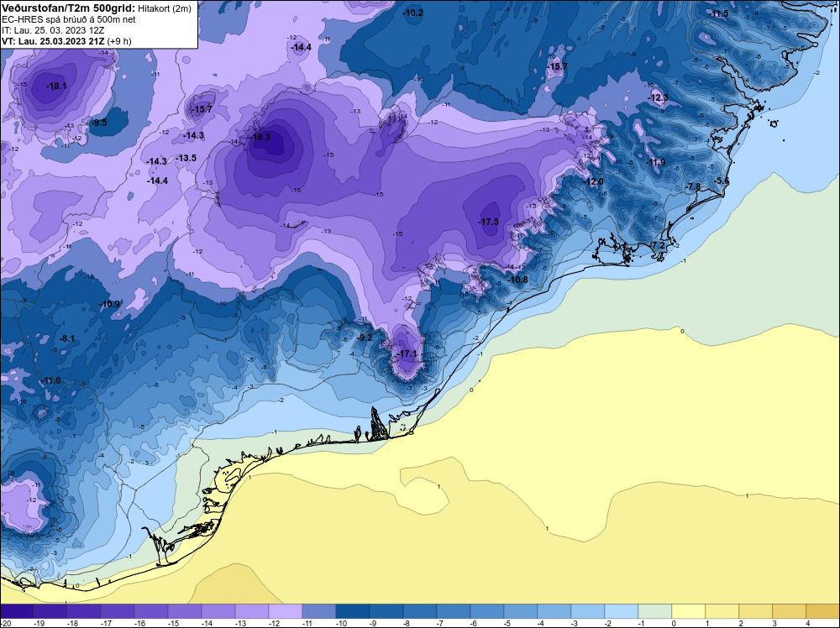
Task: Click the -7.8 temperature label
Action: click(x=693, y=186)
